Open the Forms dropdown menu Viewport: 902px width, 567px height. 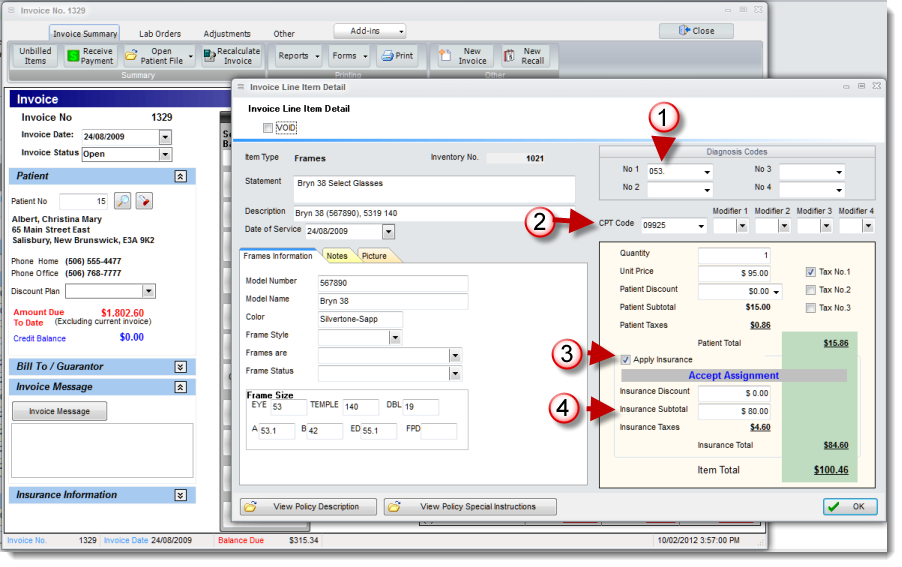(349, 56)
